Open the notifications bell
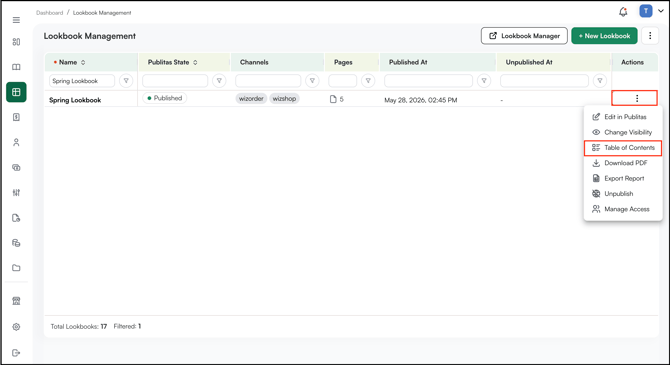This screenshot has height=365, width=670. tap(623, 12)
